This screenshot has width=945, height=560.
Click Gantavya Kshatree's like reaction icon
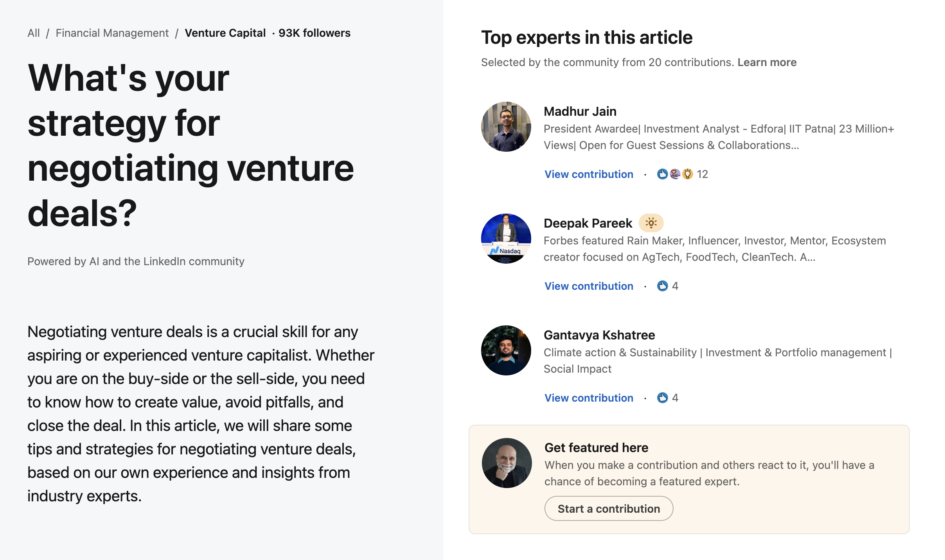[662, 398]
